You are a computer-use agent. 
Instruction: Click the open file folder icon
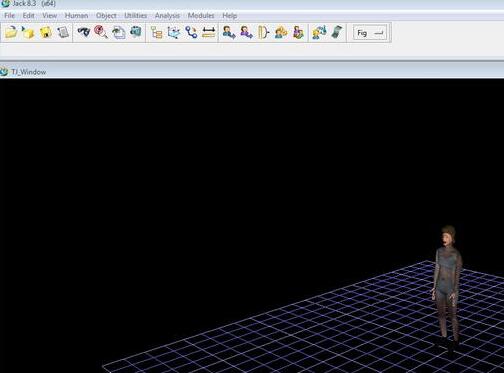point(11,32)
